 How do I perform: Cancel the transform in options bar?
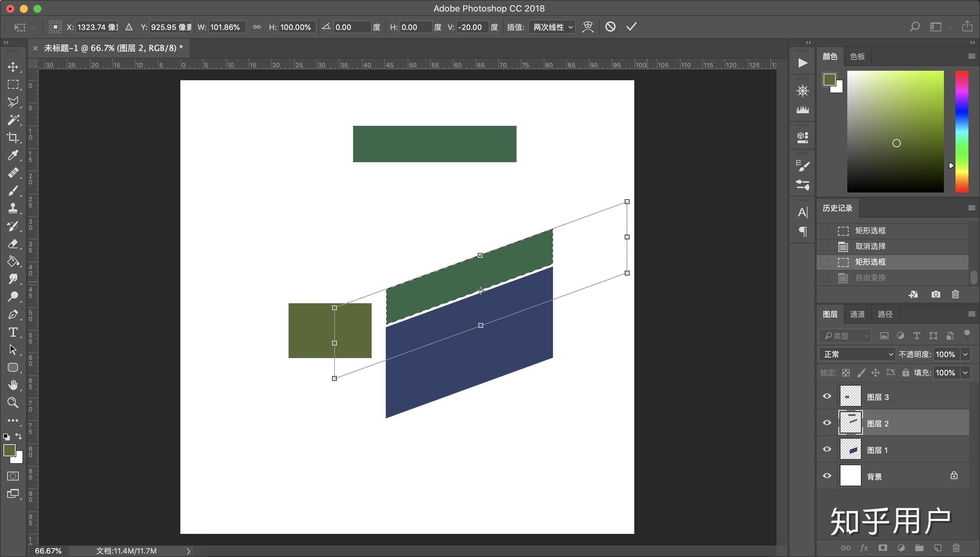click(x=610, y=27)
